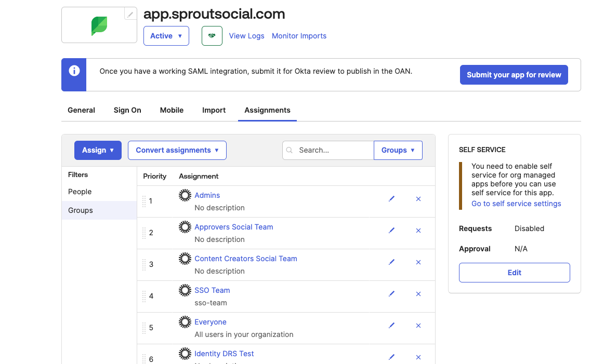Open the Import tab
Image resolution: width=591 pixels, height=364 pixels.
click(x=214, y=110)
